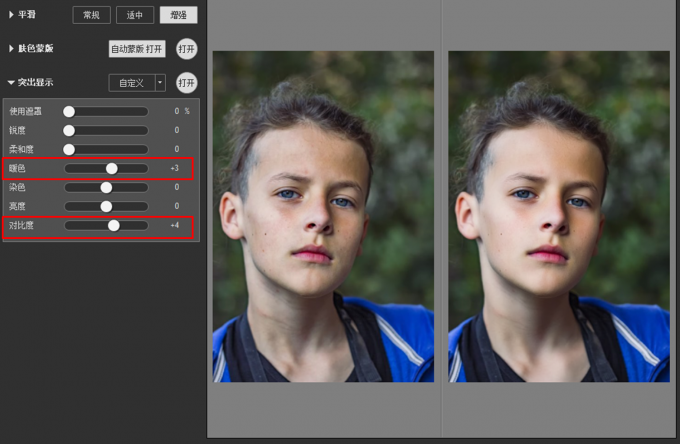Select the 常规 smoothing preset
680x444 pixels.
(x=91, y=15)
